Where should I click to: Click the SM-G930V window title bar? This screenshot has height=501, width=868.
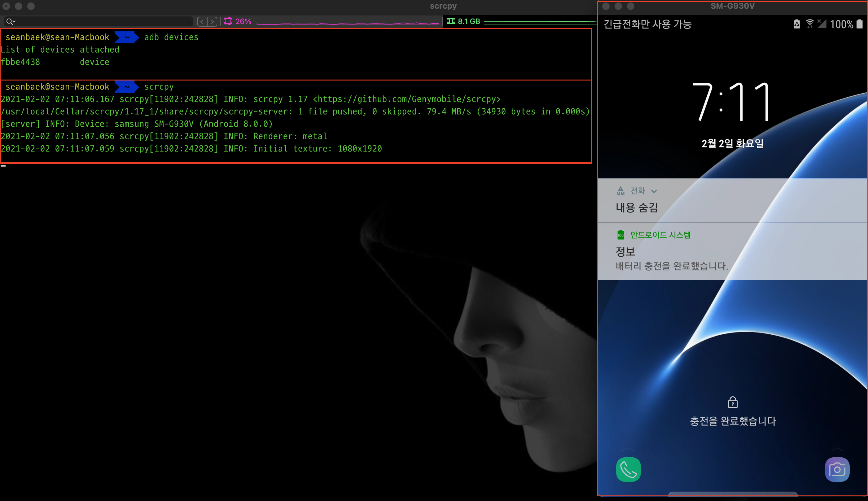point(732,6)
